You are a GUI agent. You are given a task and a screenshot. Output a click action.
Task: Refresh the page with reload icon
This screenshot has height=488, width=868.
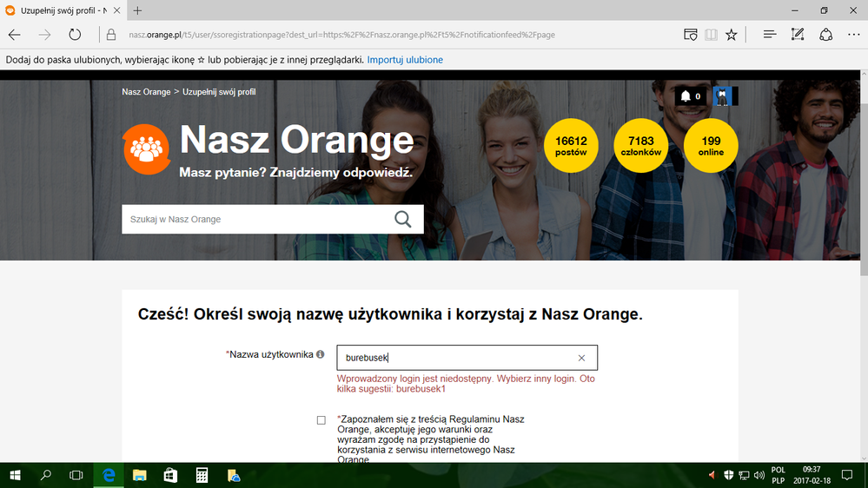pos(75,35)
